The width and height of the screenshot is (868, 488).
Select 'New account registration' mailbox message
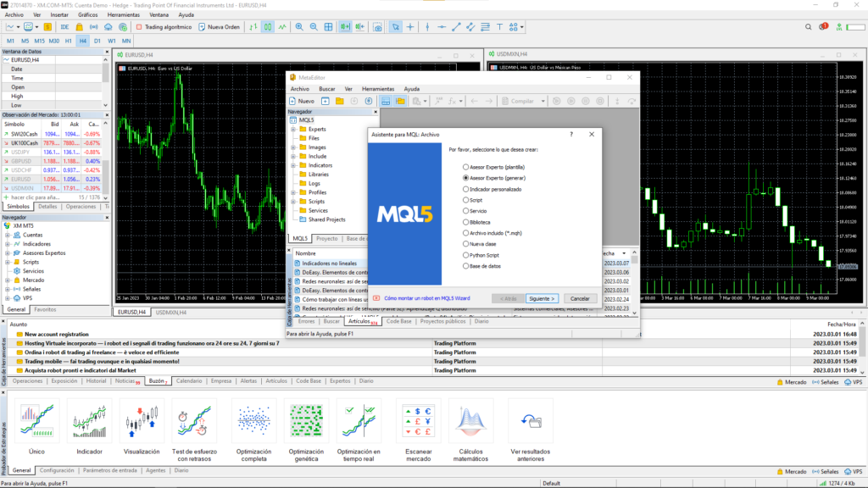[57, 334]
